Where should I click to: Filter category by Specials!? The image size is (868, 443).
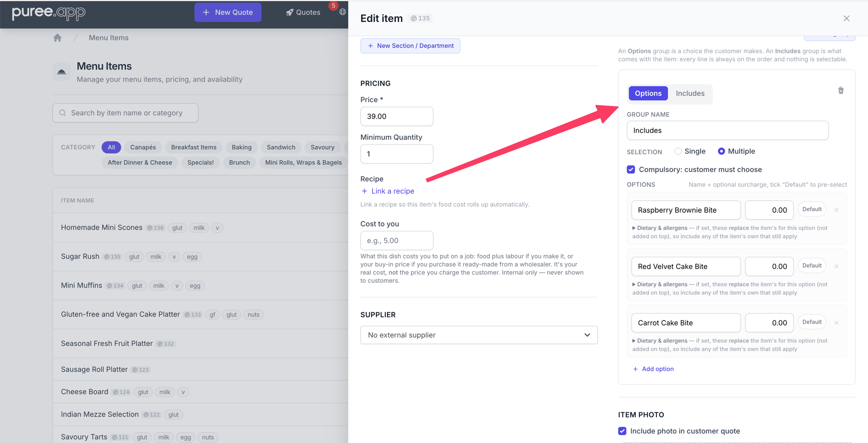[201, 162]
